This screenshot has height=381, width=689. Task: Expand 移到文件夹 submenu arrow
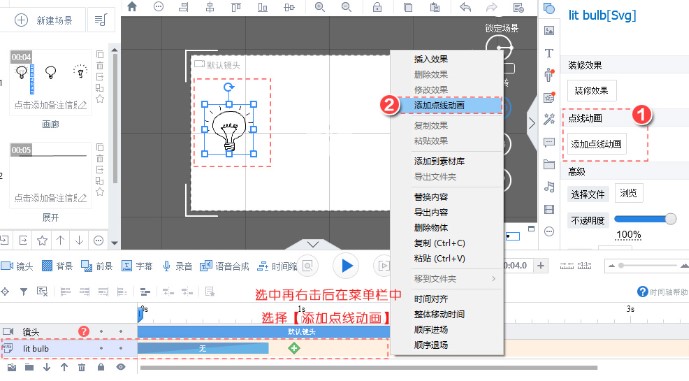tap(493, 279)
